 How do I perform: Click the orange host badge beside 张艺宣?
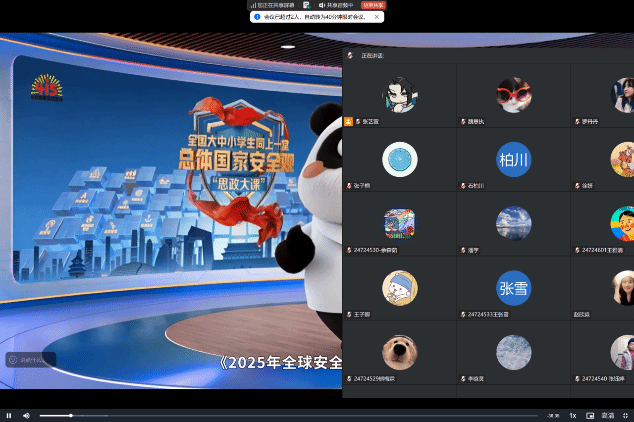coord(348,121)
